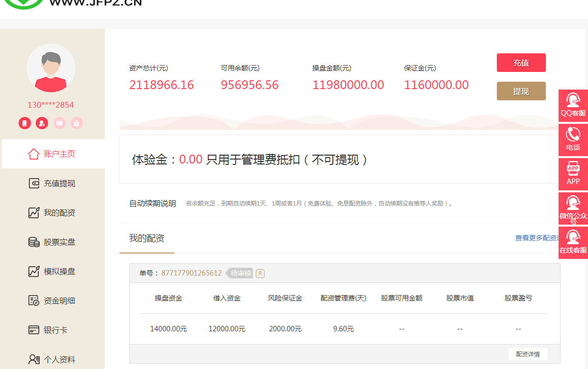Image resolution: width=588 pixels, height=369 pixels.
Task: Click the faded lock password icon
Action: click(76, 123)
